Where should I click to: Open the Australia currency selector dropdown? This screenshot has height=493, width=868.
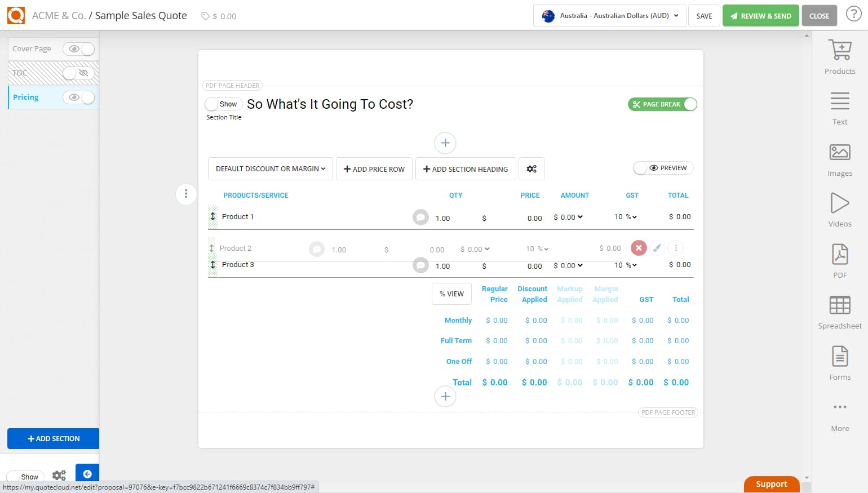[x=609, y=16]
